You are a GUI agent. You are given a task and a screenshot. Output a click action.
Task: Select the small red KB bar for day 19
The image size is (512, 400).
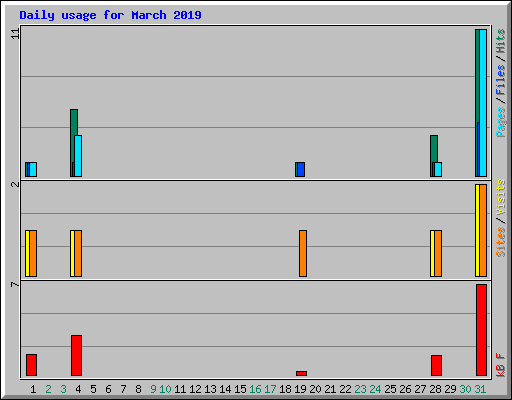click(301, 373)
